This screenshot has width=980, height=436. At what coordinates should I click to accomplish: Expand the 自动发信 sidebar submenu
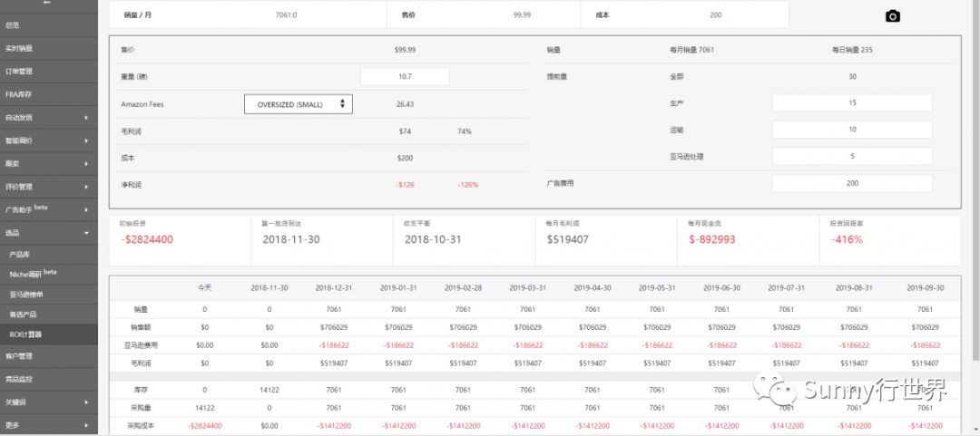click(x=86, y=118)
